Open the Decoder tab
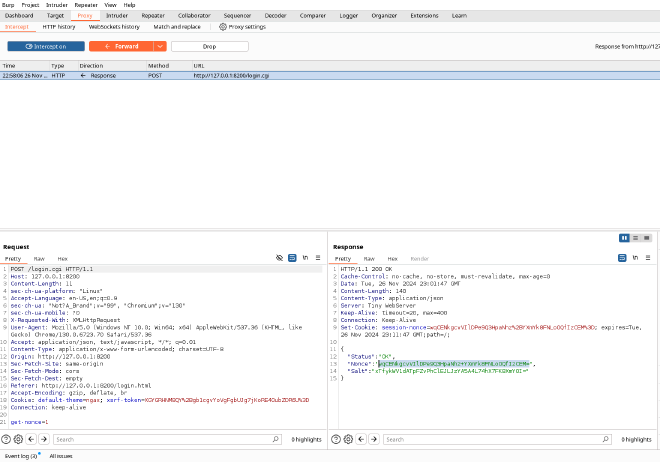 point(276,16)
